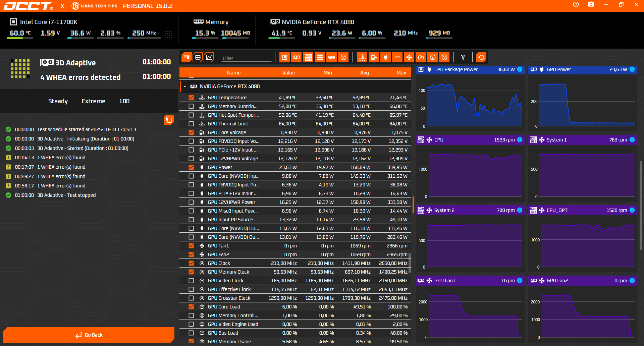644x346 pixels.
Task: Click the CPU core grid icon
Action: coord(168,34)
